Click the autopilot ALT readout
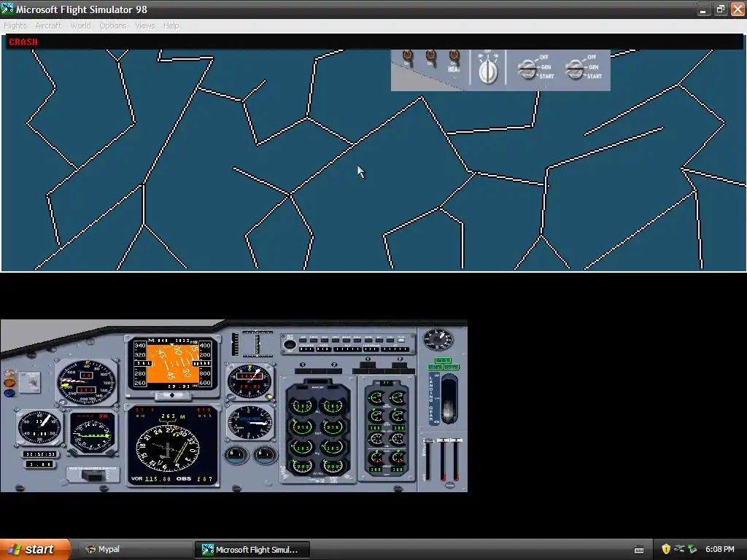 347,349
